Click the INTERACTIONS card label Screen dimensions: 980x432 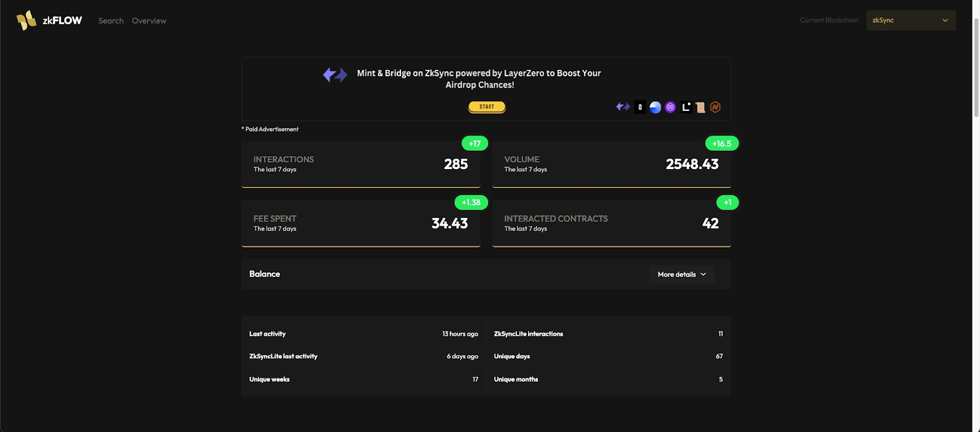point(284,159)
